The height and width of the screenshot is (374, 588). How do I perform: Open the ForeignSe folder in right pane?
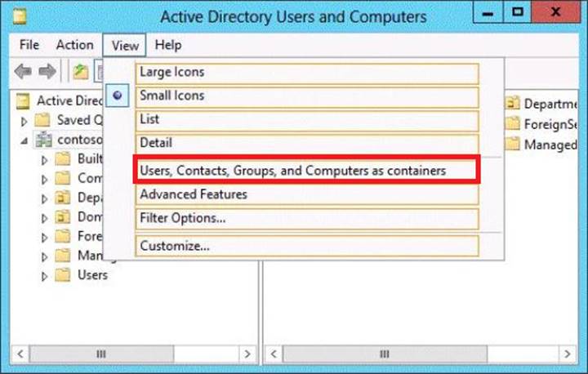tap(513, 124)
